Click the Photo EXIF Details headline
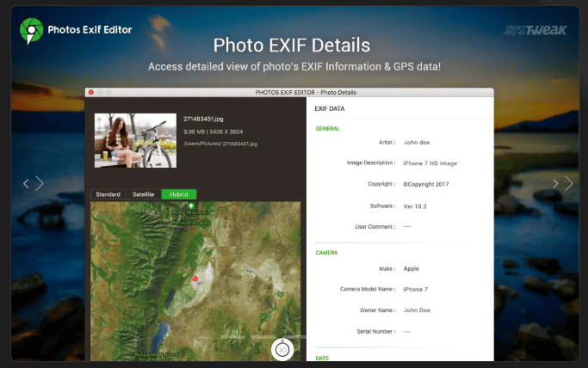The height and width of the screenshot is (368, 588). (x=292, y=46)
